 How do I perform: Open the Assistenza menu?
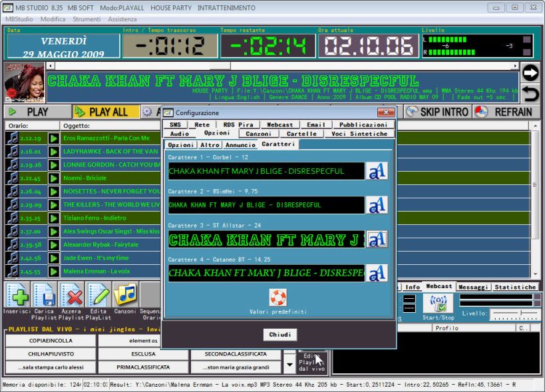pyautogui.click(x=122, y=19)
